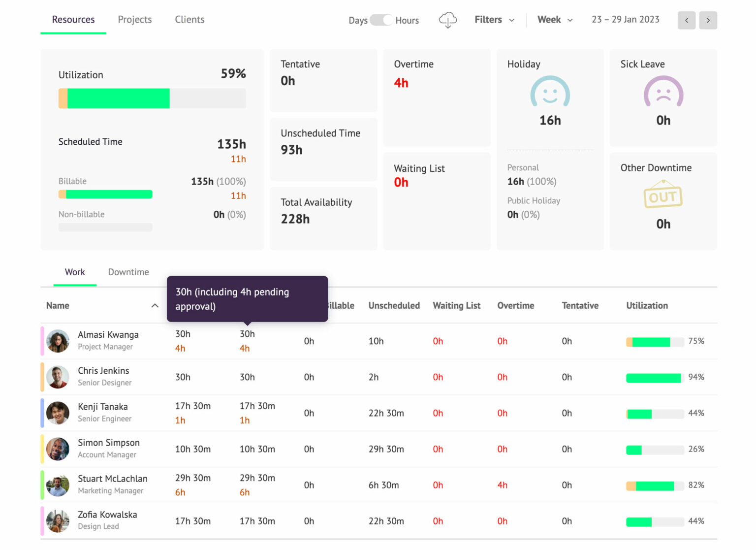Click the next week navigation arrow

click(708, 20)
